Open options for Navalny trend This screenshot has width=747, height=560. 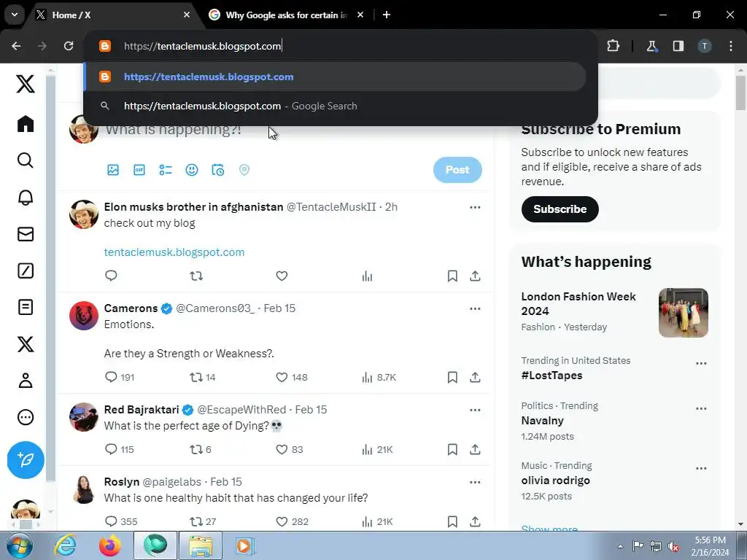click(x=701, y=408)
